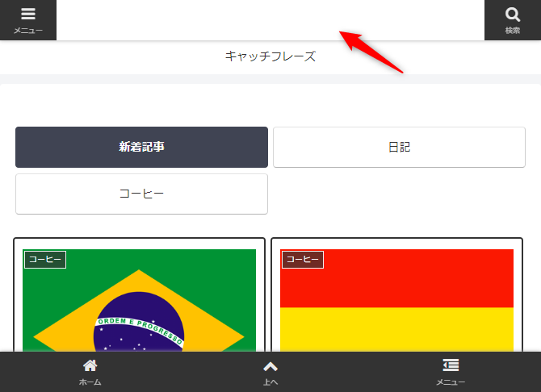The width and height of the screenshot is (541, 392).
Task: Open the top-left メニュー hamburger icon
Action: (x=28, y=14)
